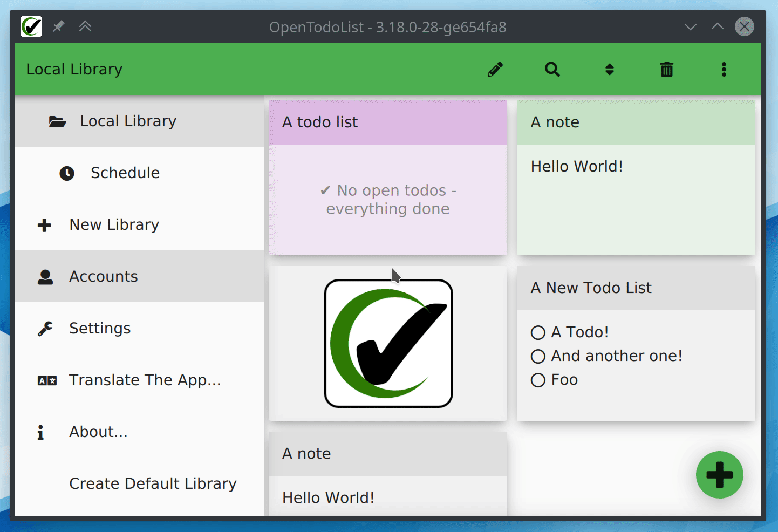Screen dimensions: 778x532
Task: Open the green "A note" card header
Action: click(x=636, y=122)
